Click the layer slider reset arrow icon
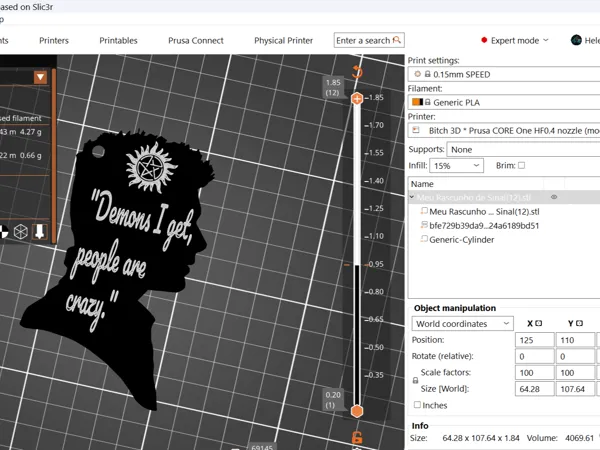 click(x=357, y=72)
